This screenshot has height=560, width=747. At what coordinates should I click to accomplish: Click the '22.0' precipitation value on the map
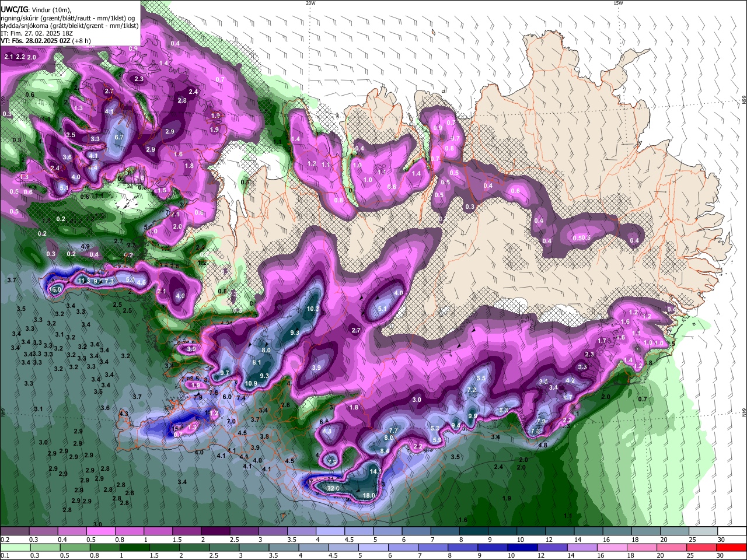point(333,488)
